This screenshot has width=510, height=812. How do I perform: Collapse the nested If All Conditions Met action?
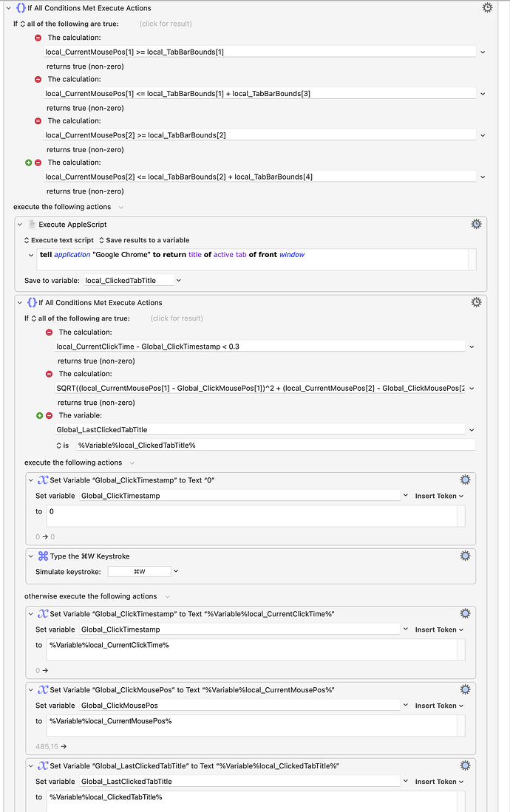[20, 302]
